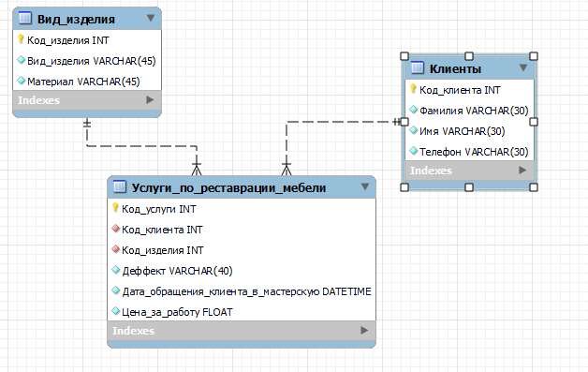The image size is (588, 372).
Task: Click diamond icon beside Цена_за_работу FLOAT
Action: coord(116,311)
